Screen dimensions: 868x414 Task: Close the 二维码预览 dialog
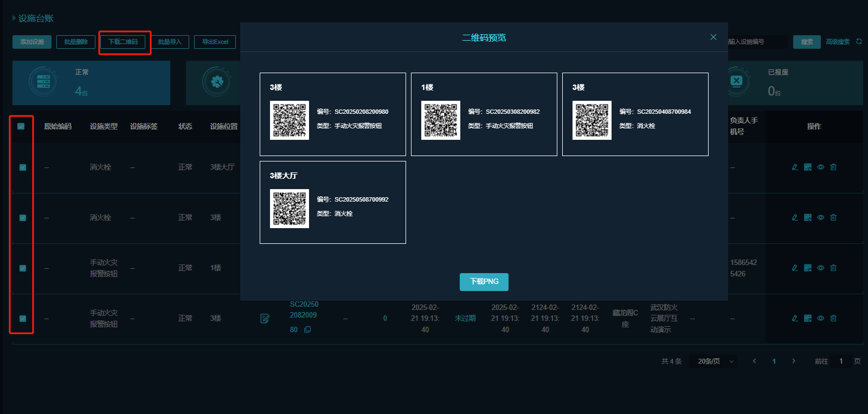713,37
